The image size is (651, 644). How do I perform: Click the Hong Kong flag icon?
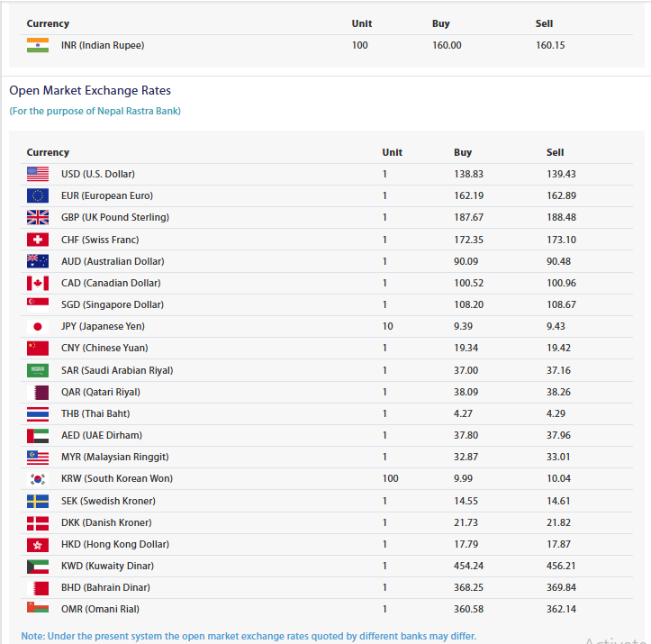[x=38, y=544]
